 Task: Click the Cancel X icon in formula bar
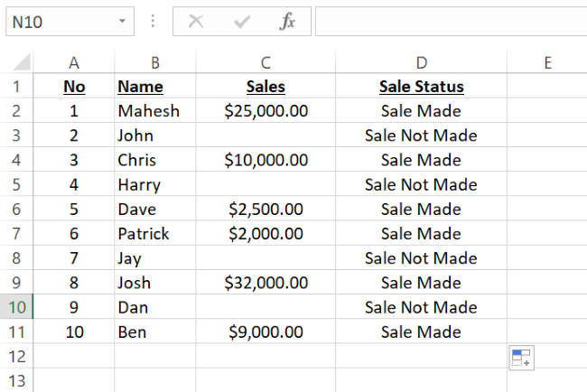tap(196, 22)
